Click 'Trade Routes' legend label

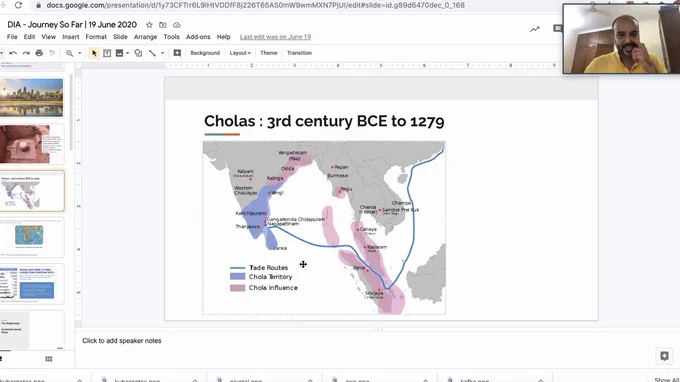(x=268, y=268)
